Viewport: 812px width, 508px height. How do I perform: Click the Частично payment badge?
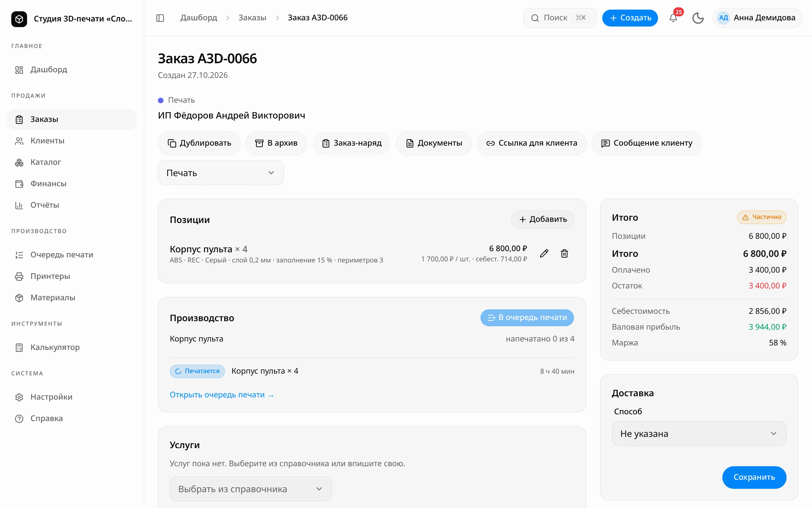click(761, 217)
